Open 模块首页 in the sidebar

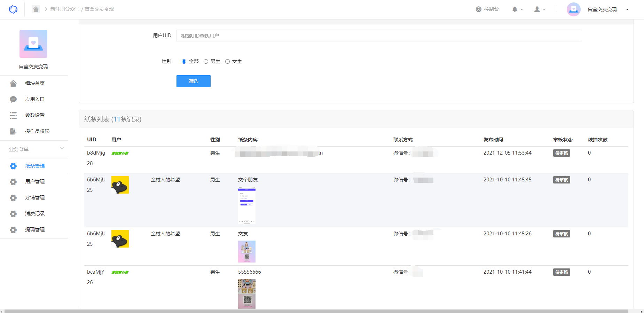(x=35, y=83)
